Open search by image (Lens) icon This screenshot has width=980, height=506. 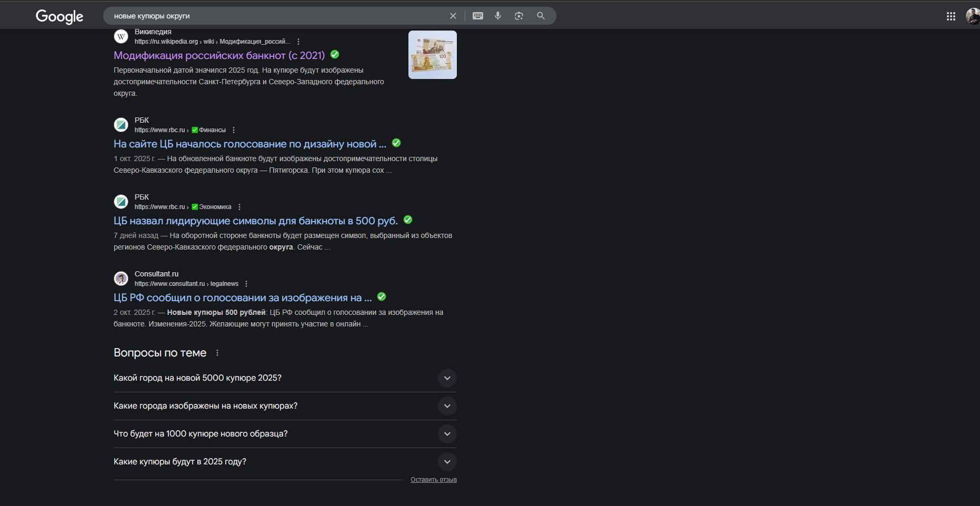[x=519, y=16]
